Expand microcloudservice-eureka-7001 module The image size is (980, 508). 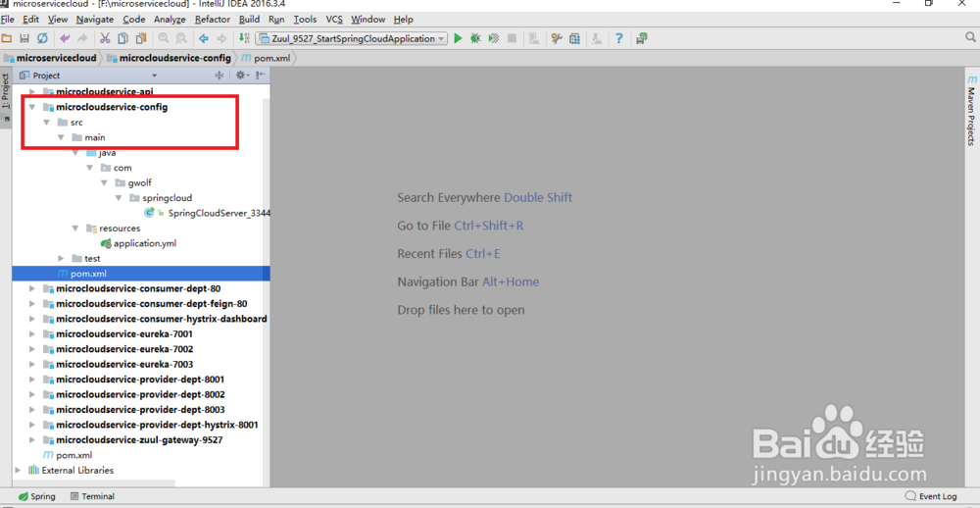[x=32, y=334]
